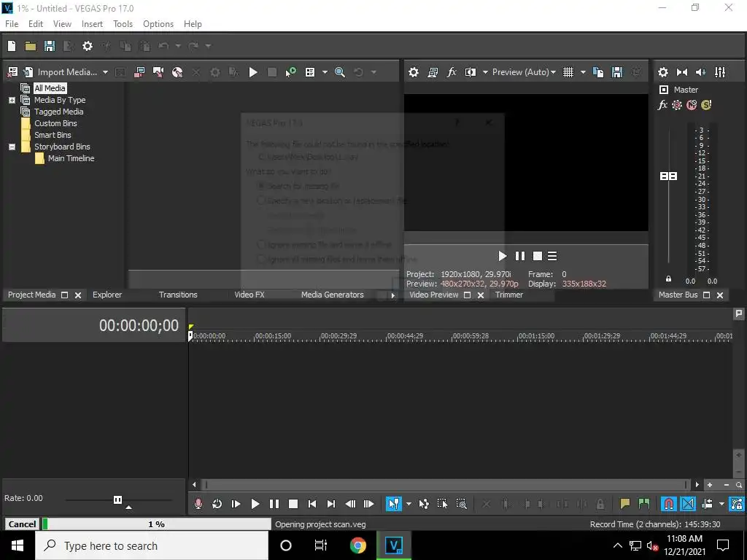
Task: Create a new project with New icon
Action: (12, 46)
